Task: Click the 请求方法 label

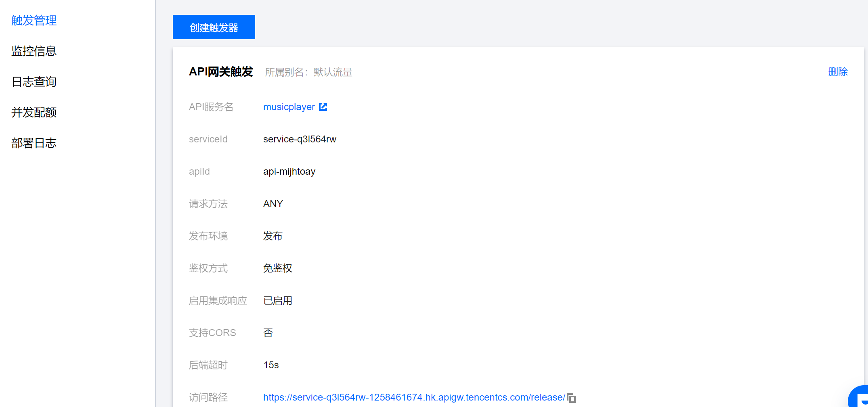Action: click(208, 204)
